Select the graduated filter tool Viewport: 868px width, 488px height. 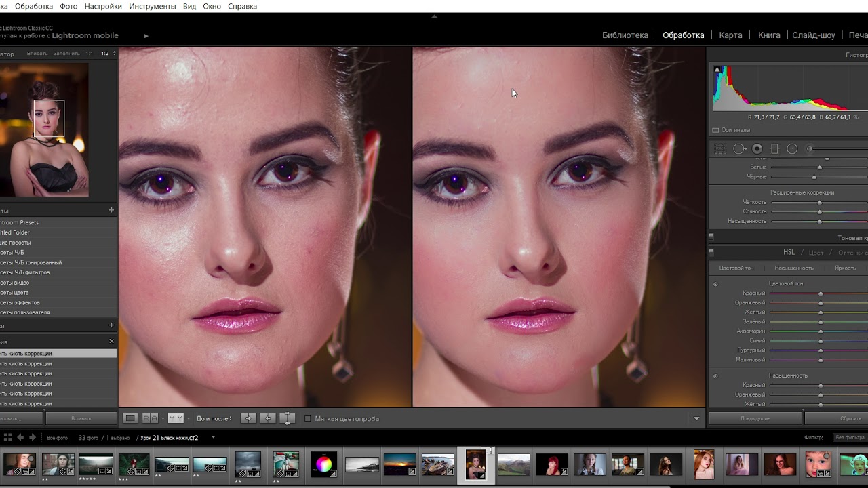(774, 148)
